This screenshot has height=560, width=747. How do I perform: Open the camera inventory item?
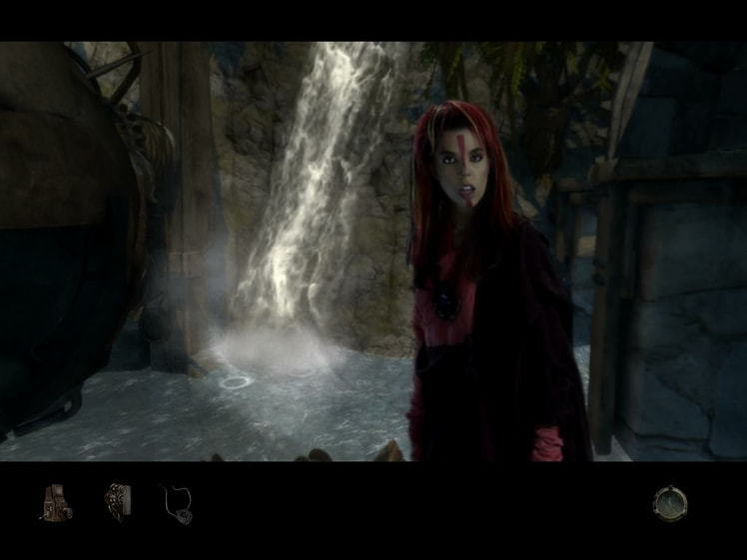(56, 503)
